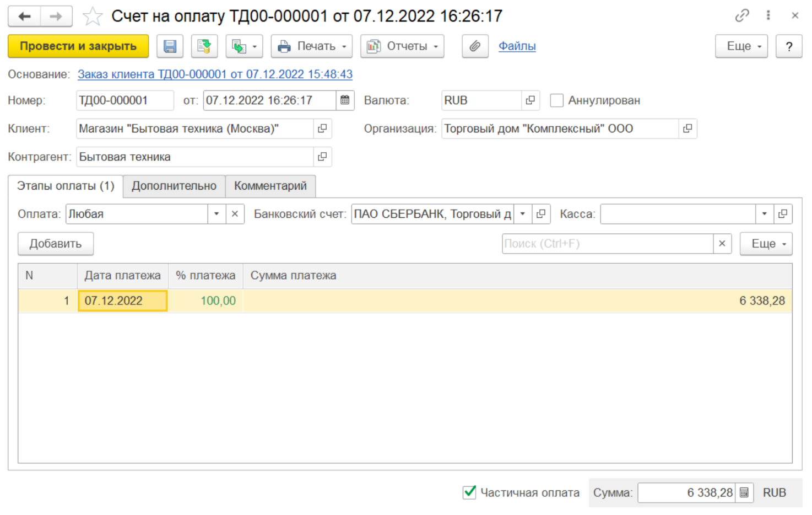Click the Провести и закрыть button

(x=78, y=46)
